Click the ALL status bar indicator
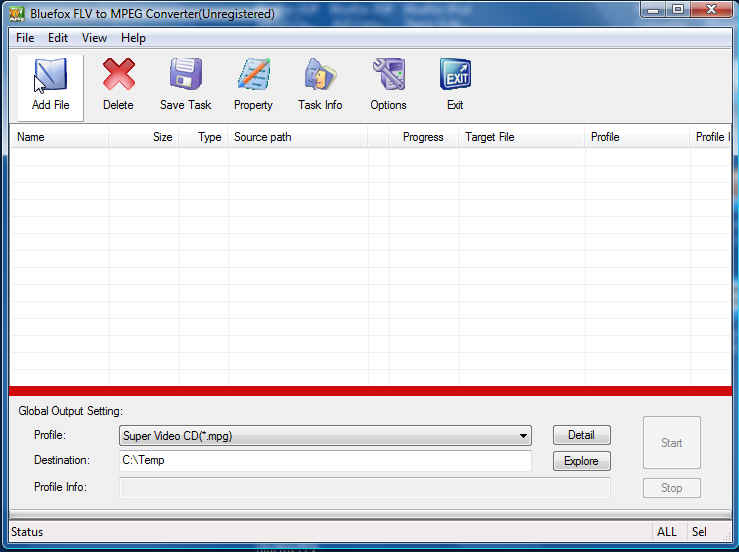 click(x=667, y=532)
